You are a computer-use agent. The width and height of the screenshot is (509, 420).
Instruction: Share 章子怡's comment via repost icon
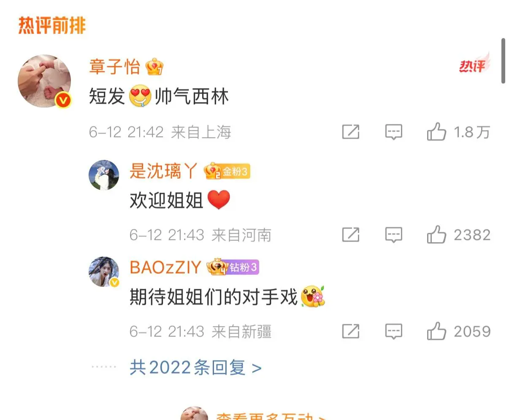coord(351,132)
